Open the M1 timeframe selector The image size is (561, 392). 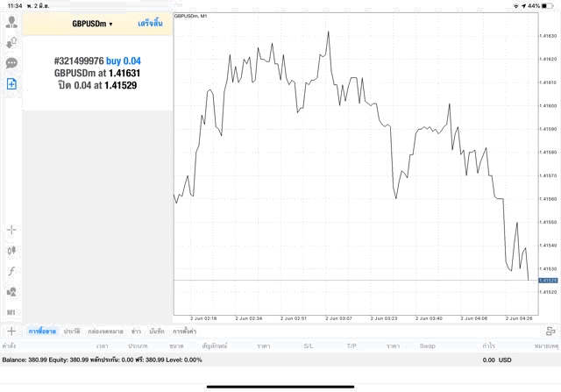(11, 312)
